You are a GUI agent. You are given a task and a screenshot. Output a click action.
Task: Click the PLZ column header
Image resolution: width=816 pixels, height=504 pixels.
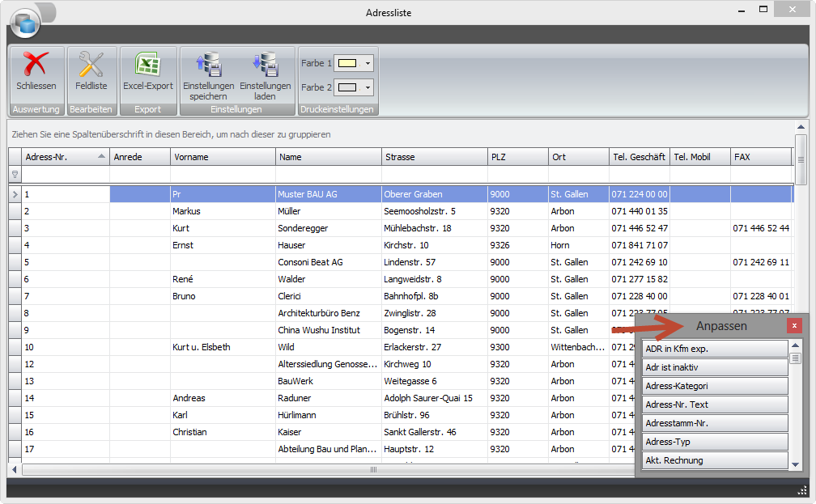(x=518, y=157)
